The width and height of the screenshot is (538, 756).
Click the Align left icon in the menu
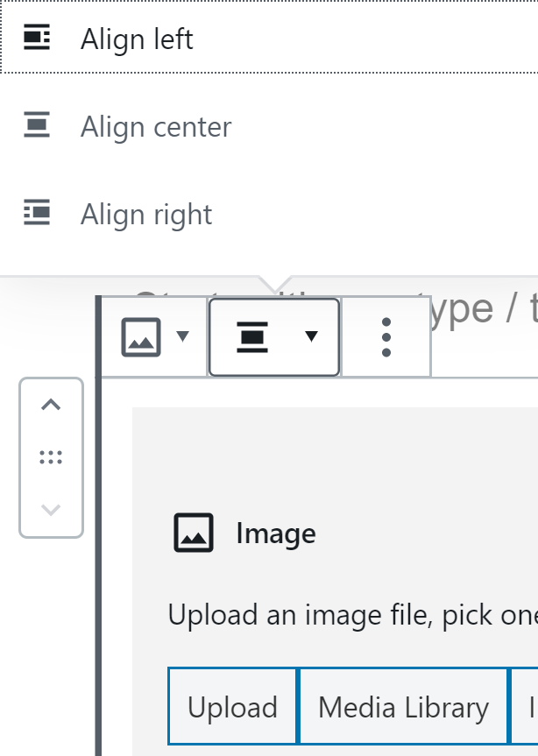pyautogui.click(x=37, y=37)
